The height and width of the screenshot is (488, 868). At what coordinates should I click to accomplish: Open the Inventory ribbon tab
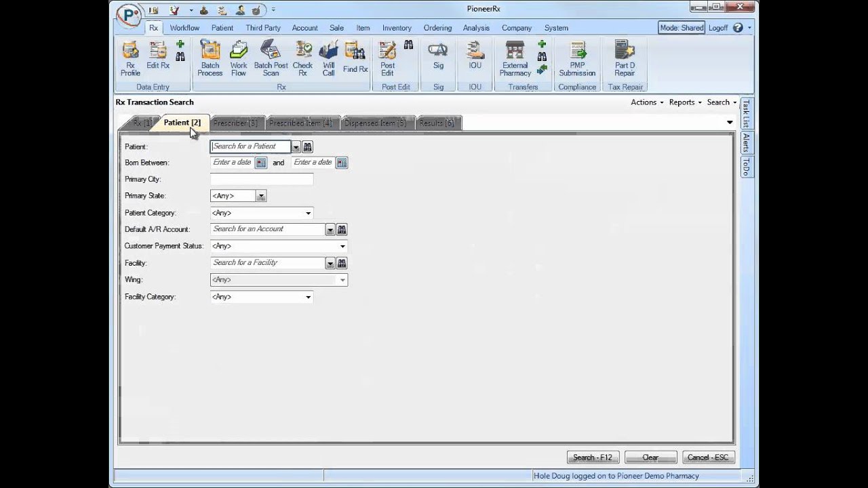pyautogui.click(x=397, y=28)
